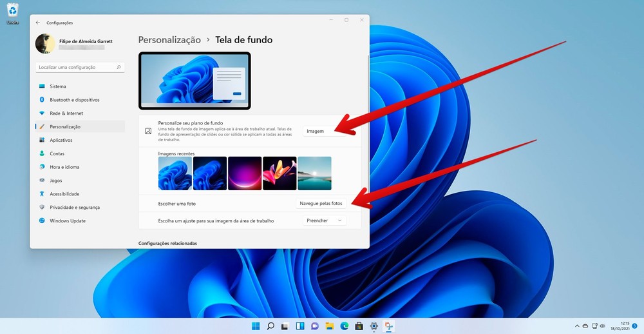
Task: Choose the teal lake sunrise recent image
Action: [315, 173]
